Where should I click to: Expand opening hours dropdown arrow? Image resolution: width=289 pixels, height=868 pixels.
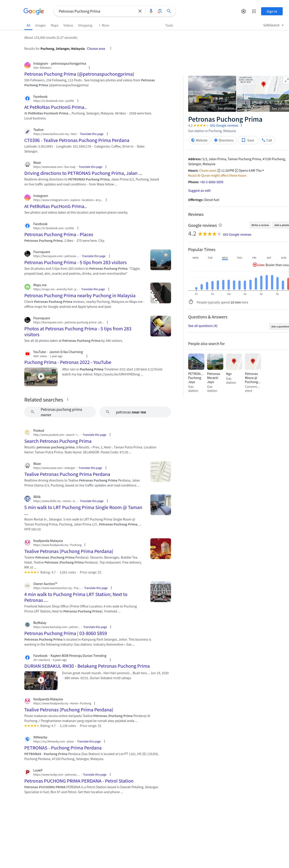(x=263, y=171)
